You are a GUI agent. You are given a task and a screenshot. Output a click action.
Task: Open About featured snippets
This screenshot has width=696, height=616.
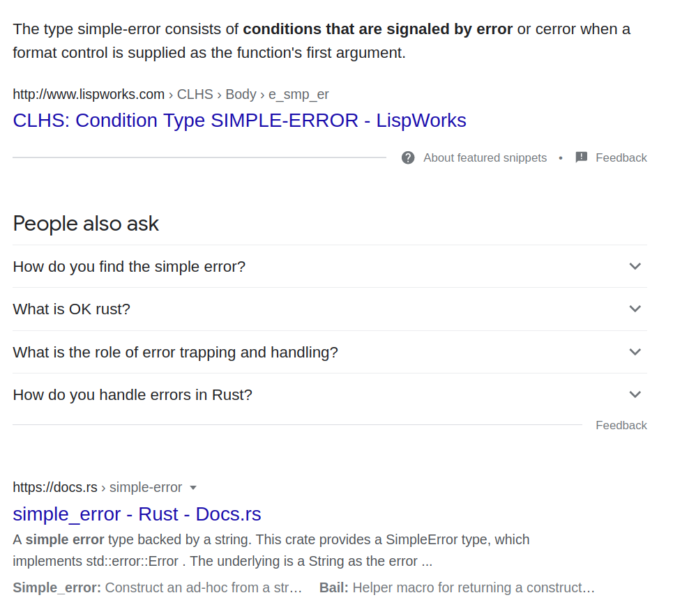pos(485,157)
